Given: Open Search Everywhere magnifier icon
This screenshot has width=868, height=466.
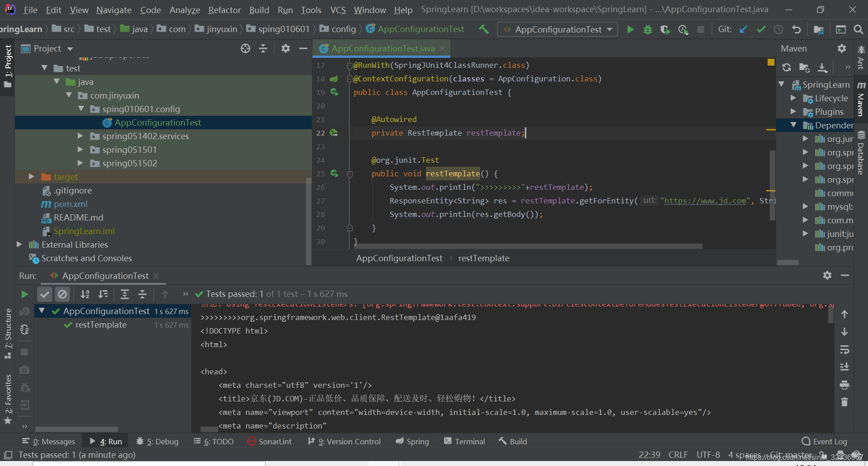Looking at the screenshot, I should coord(858,29).
